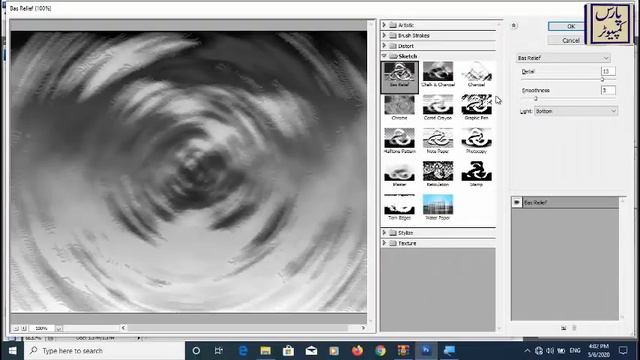
Task: Choose the Photocopy filter thumbnail
Action: 476,141
